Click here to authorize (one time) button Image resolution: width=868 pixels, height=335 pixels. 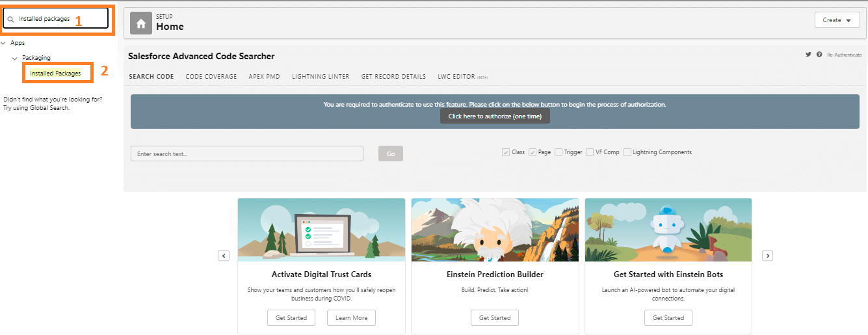(495, 116)
